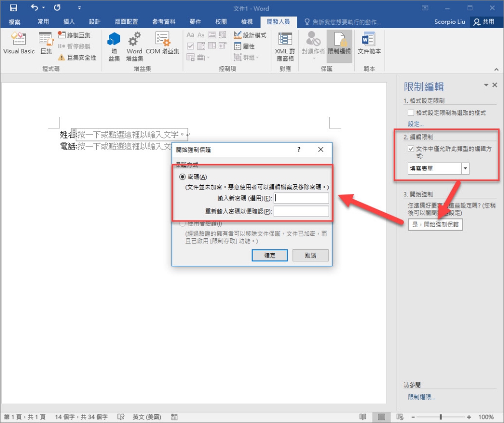Select the 使用者驗證 radio option
The image size is (504, 423).
(x=182, y=223)
